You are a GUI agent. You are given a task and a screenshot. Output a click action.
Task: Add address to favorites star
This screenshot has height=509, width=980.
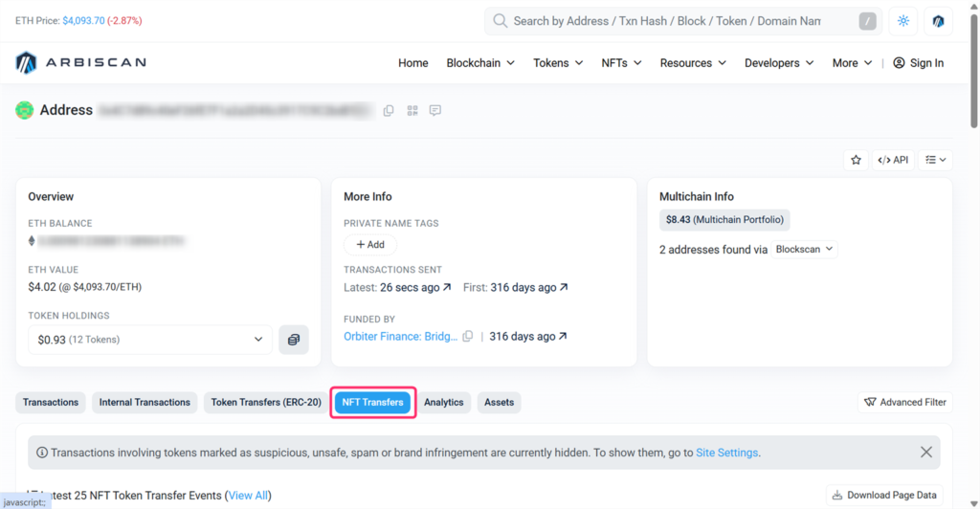coord(856,160)
